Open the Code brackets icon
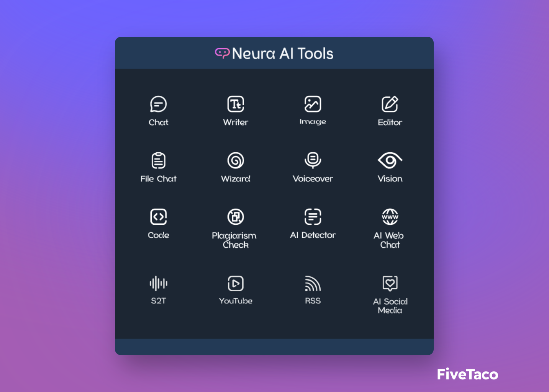The image size is (549, 392). [x=158, y=217]
